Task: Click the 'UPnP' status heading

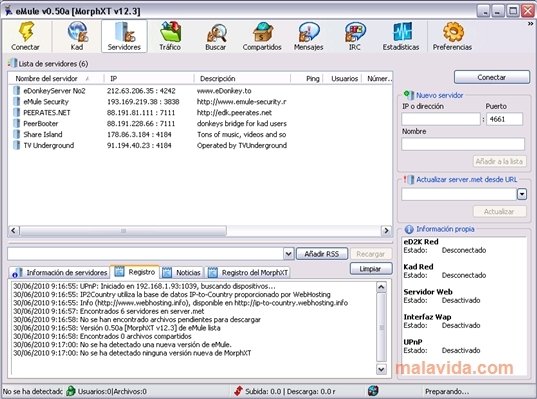Action: coord(413,342)
